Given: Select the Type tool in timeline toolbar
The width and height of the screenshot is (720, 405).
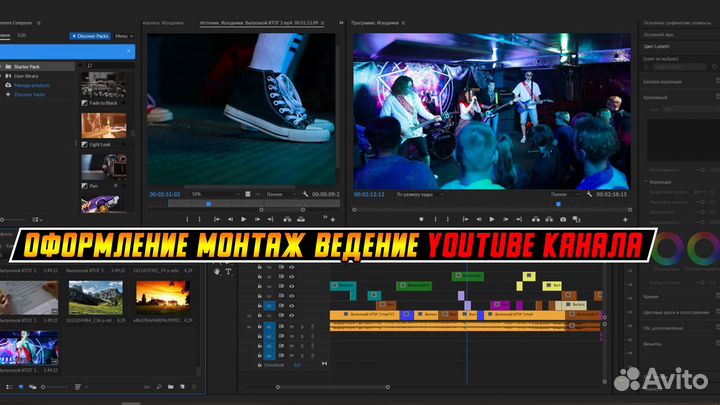Looking at the screenshot, I should tap(228, 271).
